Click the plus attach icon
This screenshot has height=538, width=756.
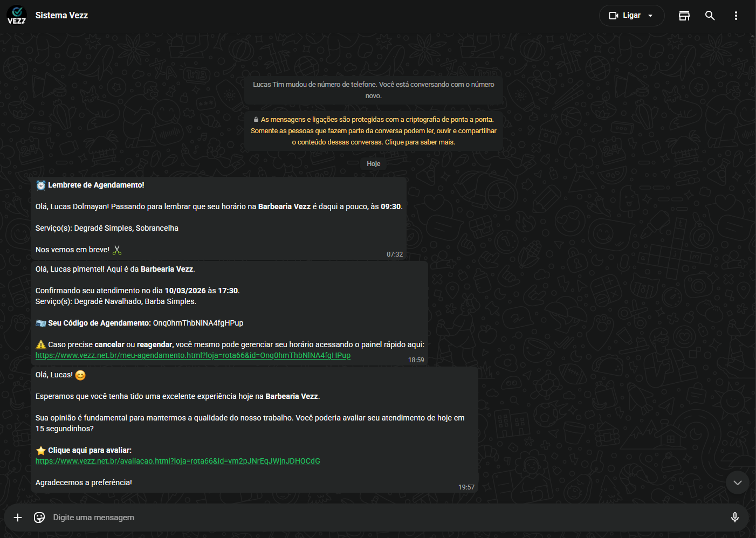[18, 518]
